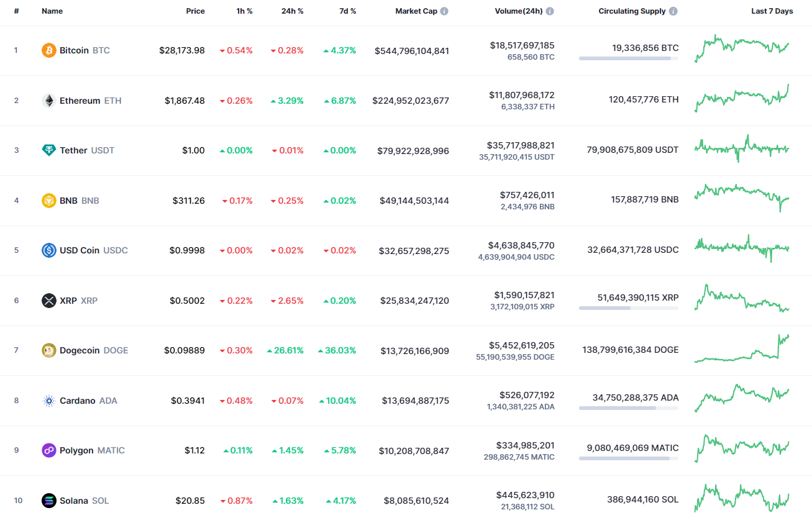Open the Cardano ADA coin page
The height and width of the screenshot is (523, 812).
click(x=78, y=401)
